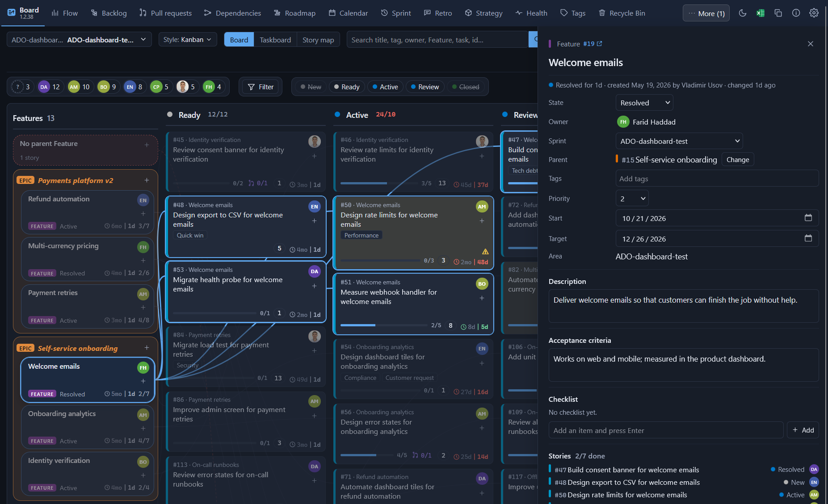Open the Backlog tab
828x504 pixels.
click(x=109, y=13)
